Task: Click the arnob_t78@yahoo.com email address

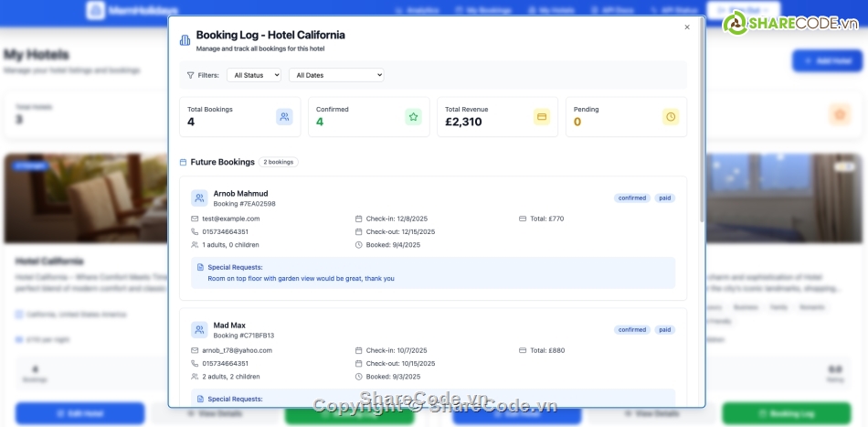Action: (x=237, y=350)
